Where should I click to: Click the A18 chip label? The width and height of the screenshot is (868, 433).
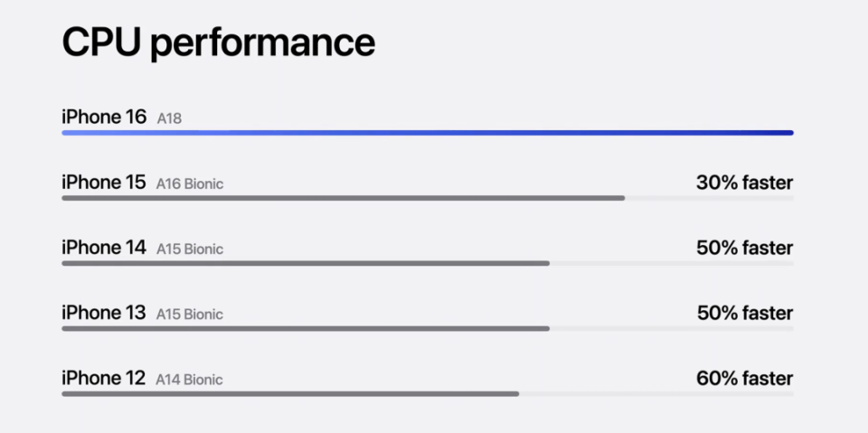pos(169,118)
